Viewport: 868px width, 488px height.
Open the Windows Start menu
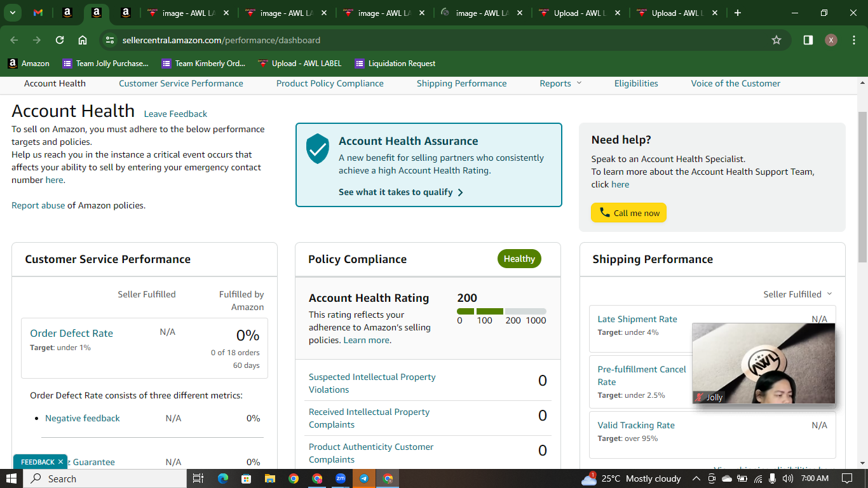(11, 478)
